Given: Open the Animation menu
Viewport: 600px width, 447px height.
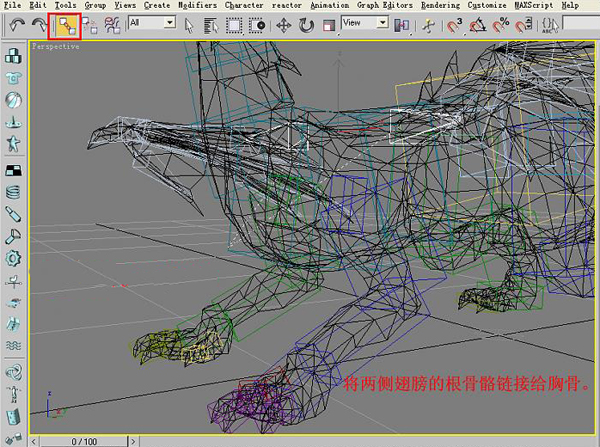Looking at the screenshot, I should point(329,5).
